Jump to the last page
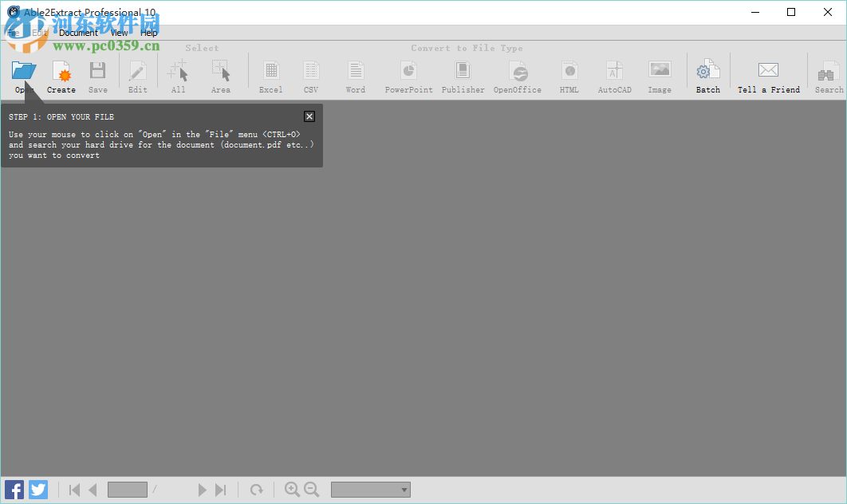Image resolution: width=847 pixels, height=504 pixels. pyautogui.click(x=221, y=490)
